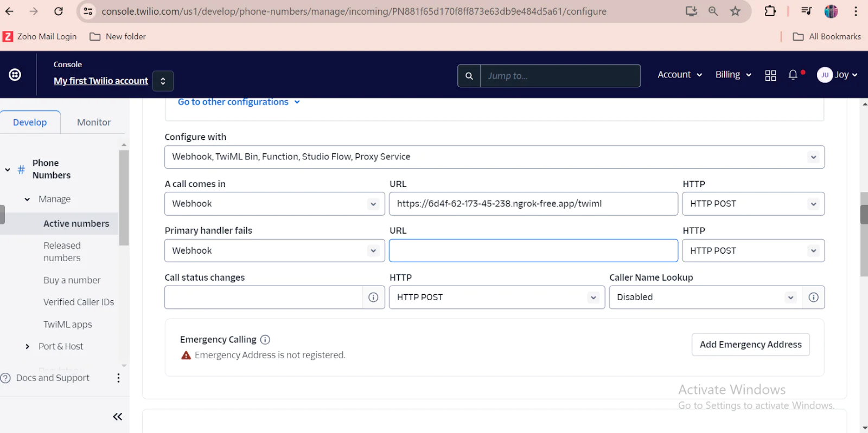Viewport: 868px width, 433px height.
Task: Open the Primary handler fails dropdown
Action: [275, 250]
